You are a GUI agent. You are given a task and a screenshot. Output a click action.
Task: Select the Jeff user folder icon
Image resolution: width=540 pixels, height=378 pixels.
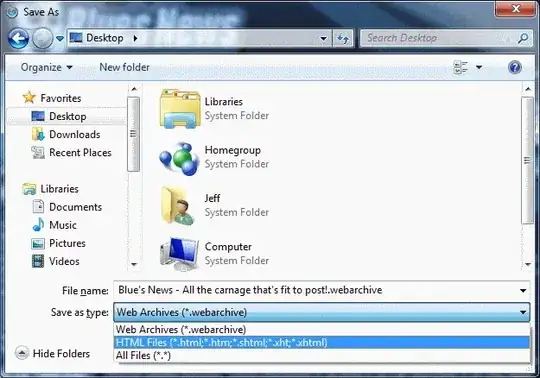pyautogui.click(x=178, y=206)
